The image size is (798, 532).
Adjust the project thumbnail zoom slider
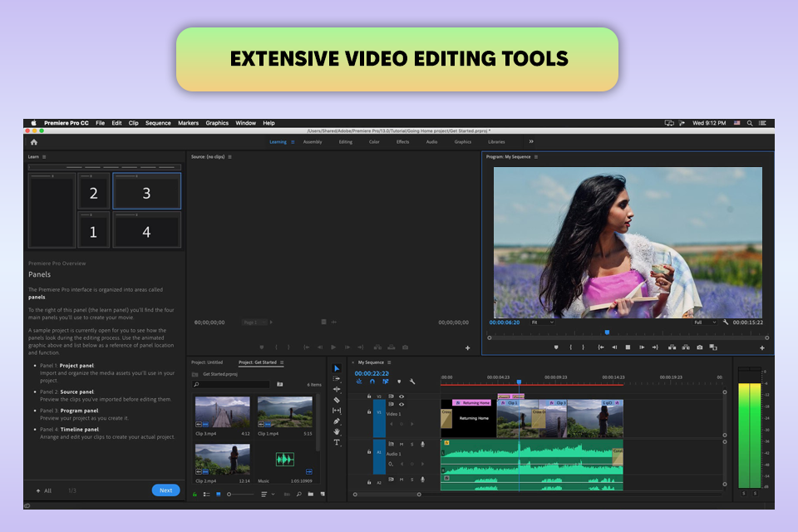point(240,495)
